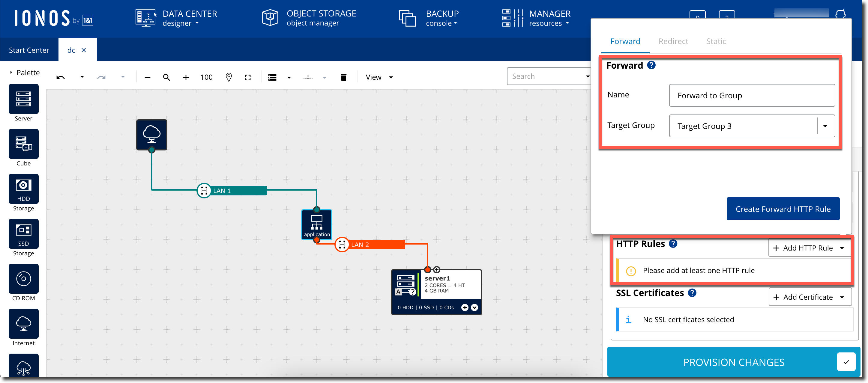The height and width of the screenshot is (383, 868).
Task: Click Create Forward HTTP Rule button
Action: click(x=783, y=209)
